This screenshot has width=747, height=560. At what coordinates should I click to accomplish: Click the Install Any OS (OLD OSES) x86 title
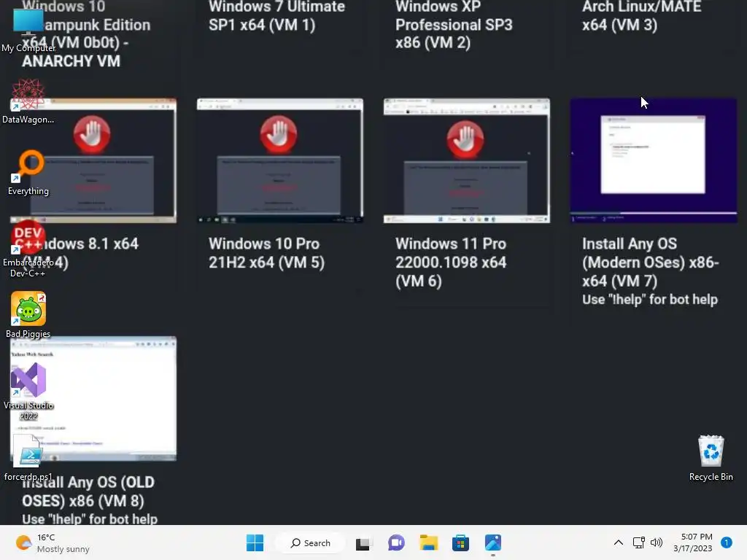(88, 491)
